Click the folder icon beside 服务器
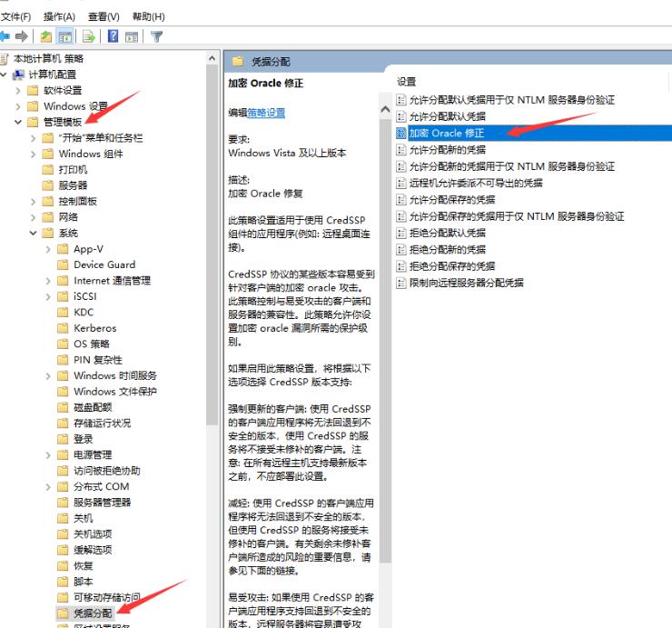This screenshot has width=672, height=628. click(47, 185)
